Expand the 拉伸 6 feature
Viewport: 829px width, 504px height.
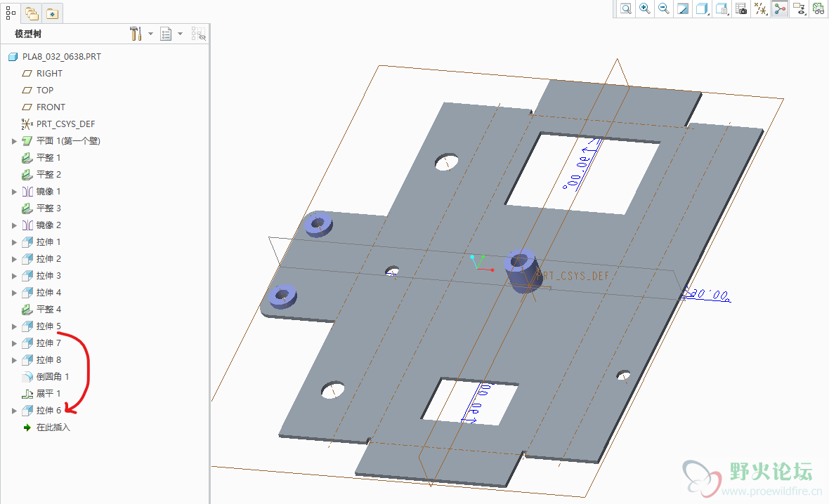(14, 411)
